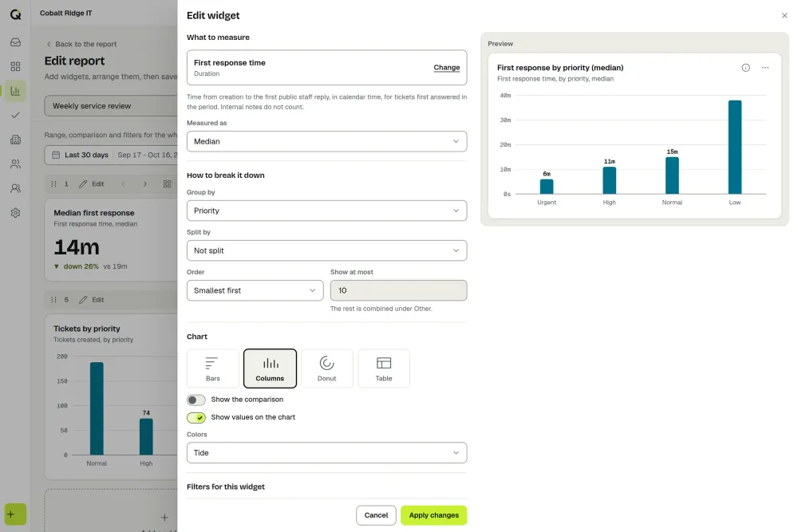
Task: Open the Order Smallest first dropdown
Action: [255, 290]
